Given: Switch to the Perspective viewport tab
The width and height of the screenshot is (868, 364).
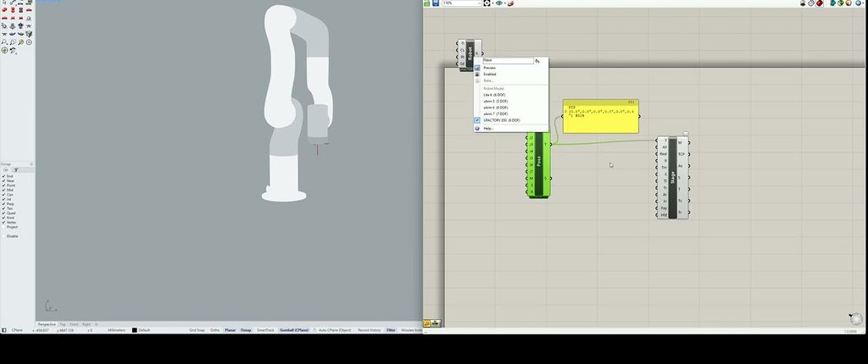Looking at the screenshot, I should [x=47, y=324].
